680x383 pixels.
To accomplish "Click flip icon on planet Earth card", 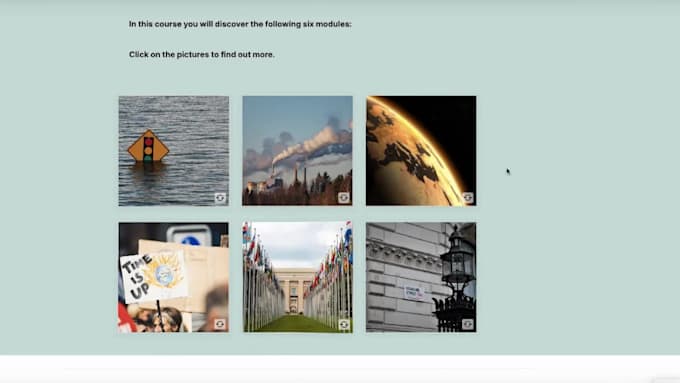I will point(468,198).
